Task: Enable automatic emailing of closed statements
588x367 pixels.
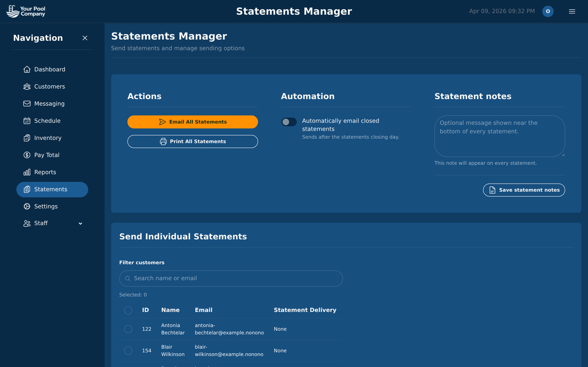Action: click(289, 122)
